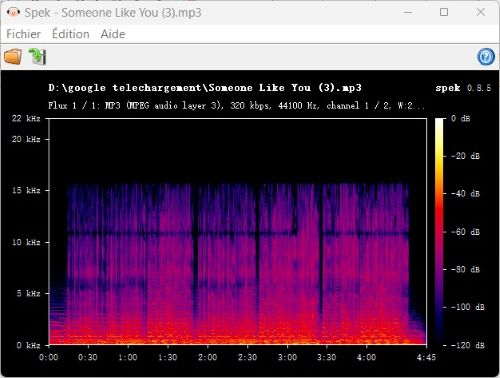
Task: Click the file path D:\google telechargement text
Action: coord(205,88)
